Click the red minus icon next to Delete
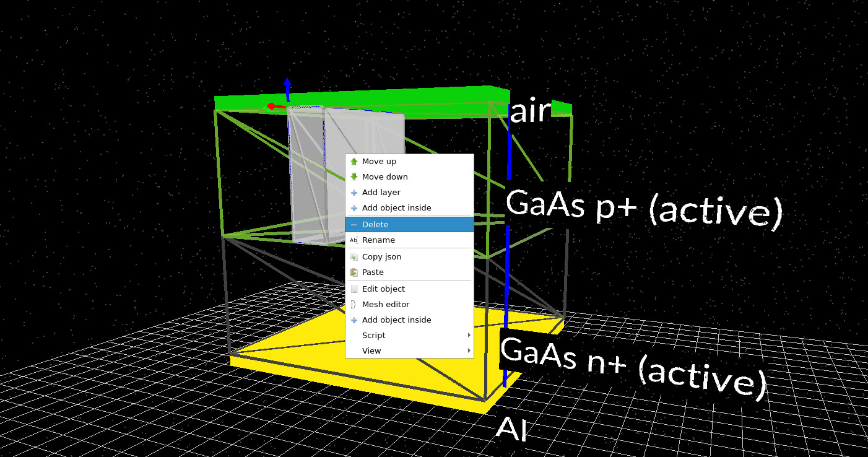This screenshot has width=868, height=457. [354, 224]
